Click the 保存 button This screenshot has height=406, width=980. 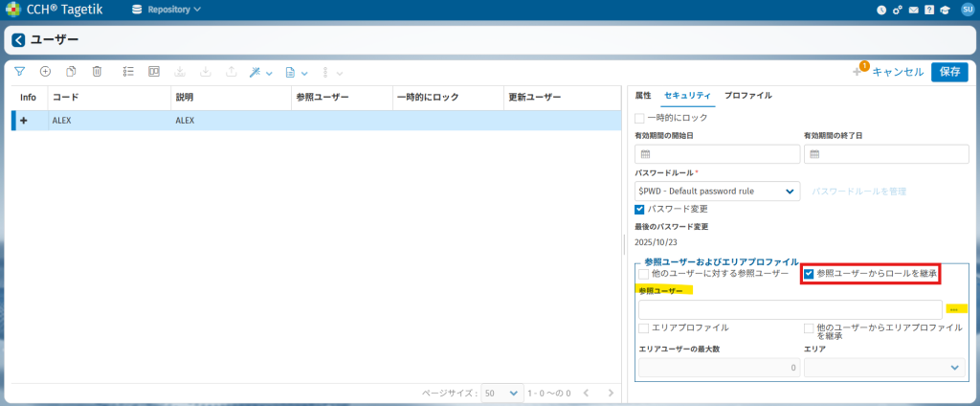(949, 72)
